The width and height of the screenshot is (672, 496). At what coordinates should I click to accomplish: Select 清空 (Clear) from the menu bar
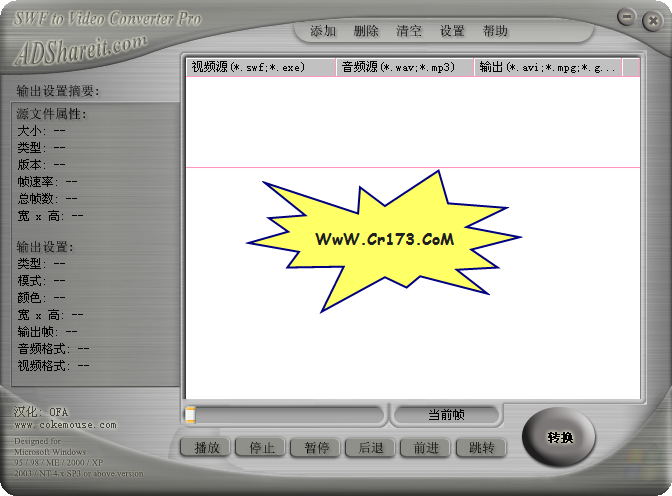(x=409, y=31)
